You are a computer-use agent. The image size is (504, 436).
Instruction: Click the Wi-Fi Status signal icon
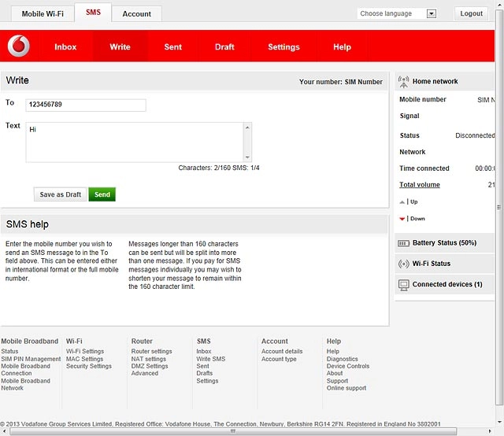(x=403, y=264)
